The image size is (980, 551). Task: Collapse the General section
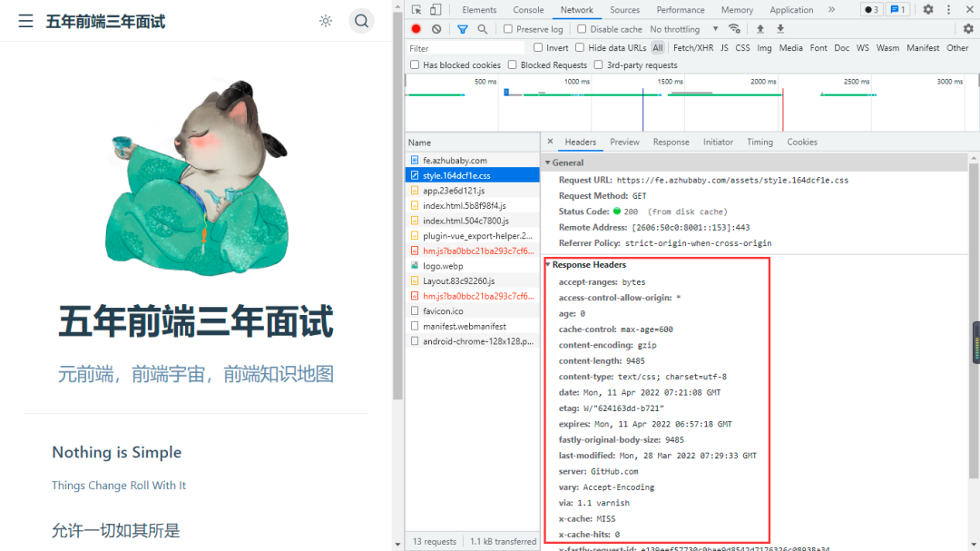[548, 162]
